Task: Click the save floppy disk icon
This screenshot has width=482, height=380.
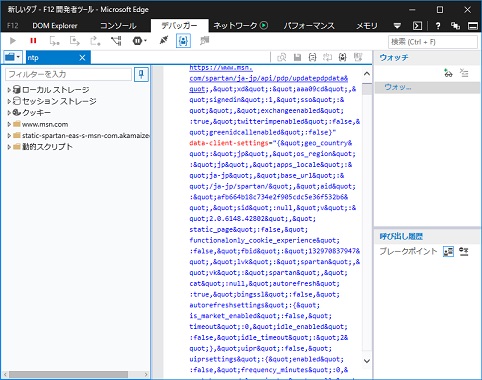Action: pos(297,57)
